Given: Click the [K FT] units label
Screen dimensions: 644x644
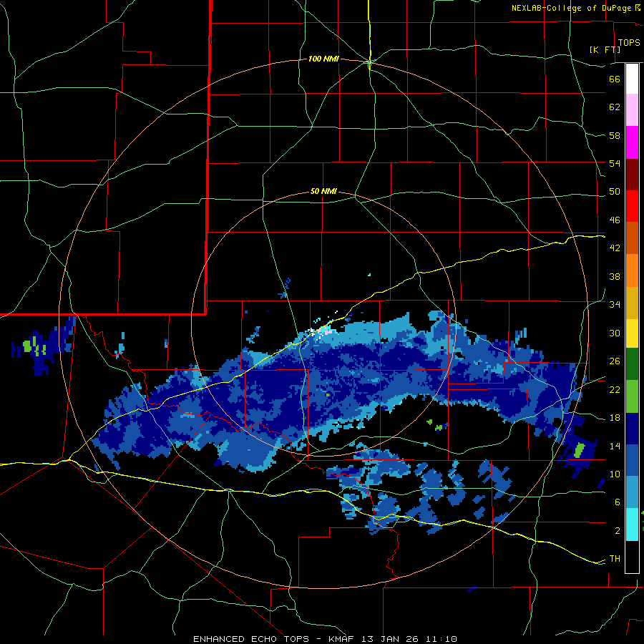Looking at the screenshot, I should (605, 49).
